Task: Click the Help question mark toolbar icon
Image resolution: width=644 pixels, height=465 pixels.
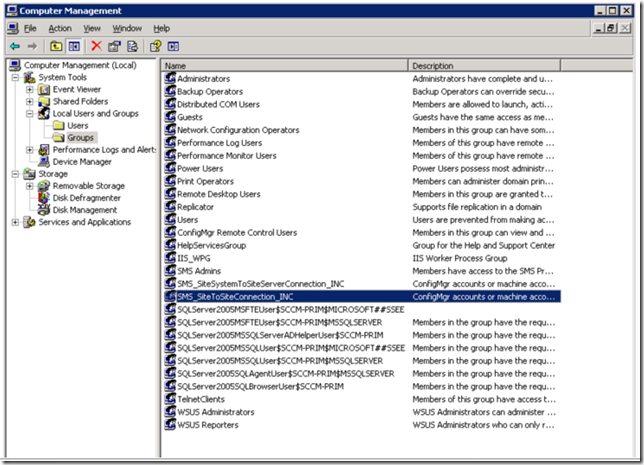Action: pyautogui.click(x=155, y=46)
